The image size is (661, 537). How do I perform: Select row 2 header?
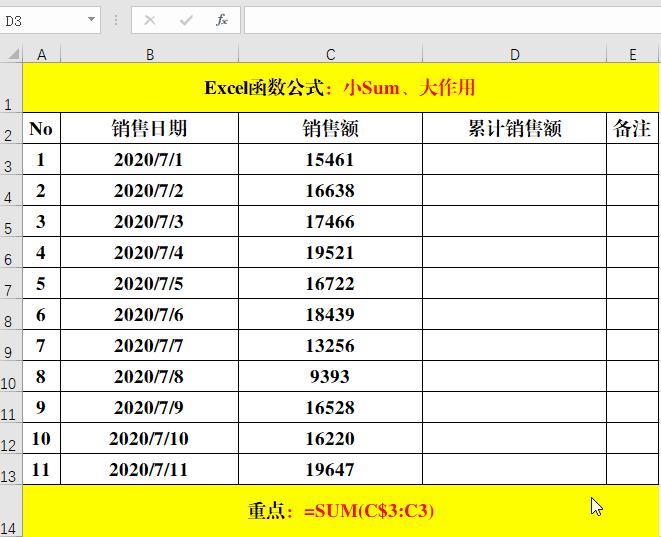[11, 128]
